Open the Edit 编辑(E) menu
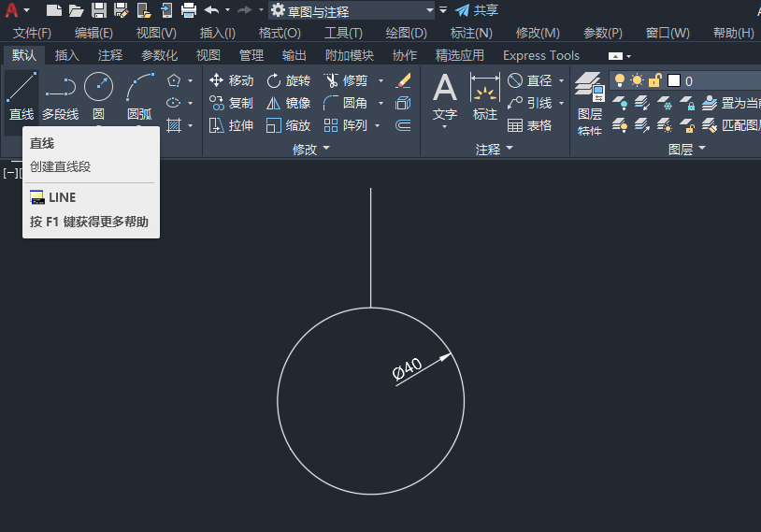This screenshot has height=532, width=761. pyautogui.click(x=93, y=33)
